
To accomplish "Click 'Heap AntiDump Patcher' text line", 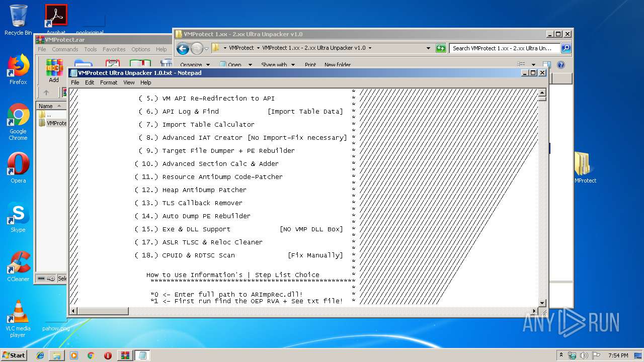I will (204, 190).
